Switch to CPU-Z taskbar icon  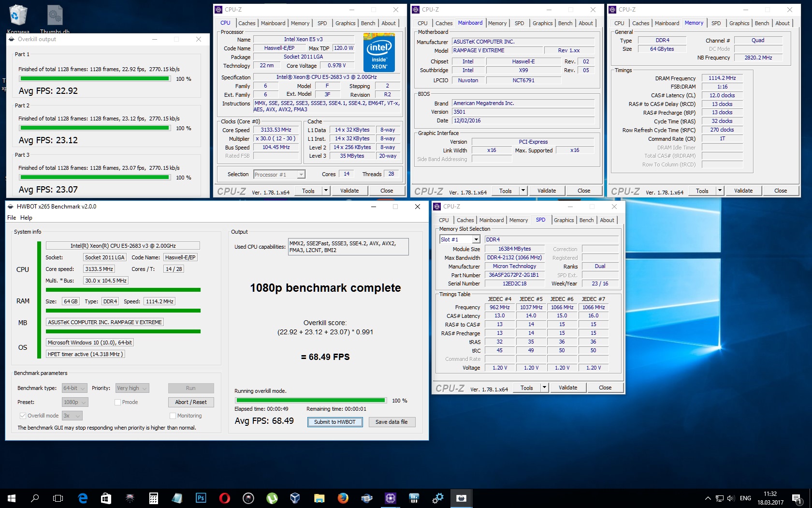390,498
